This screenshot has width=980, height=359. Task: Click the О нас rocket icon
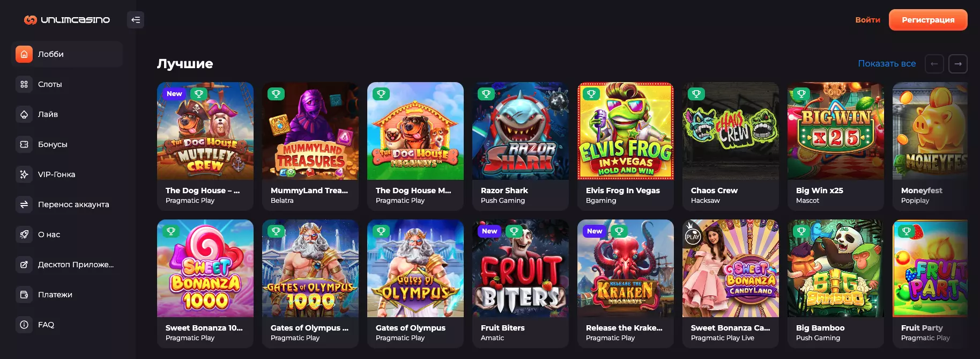tap(24, 235)
